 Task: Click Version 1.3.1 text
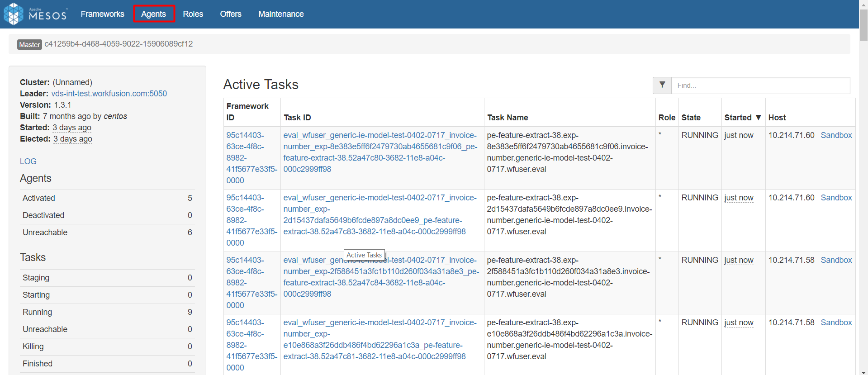point(46,105)
